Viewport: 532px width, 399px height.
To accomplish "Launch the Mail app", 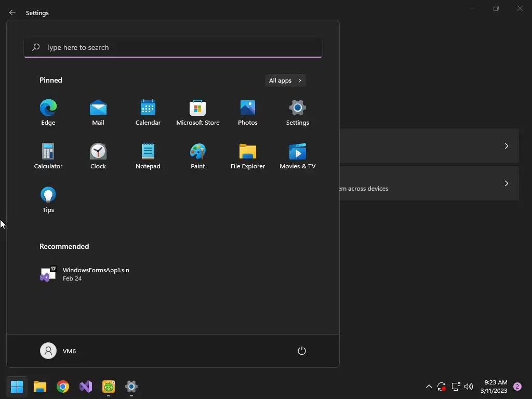I will [98, 113].
